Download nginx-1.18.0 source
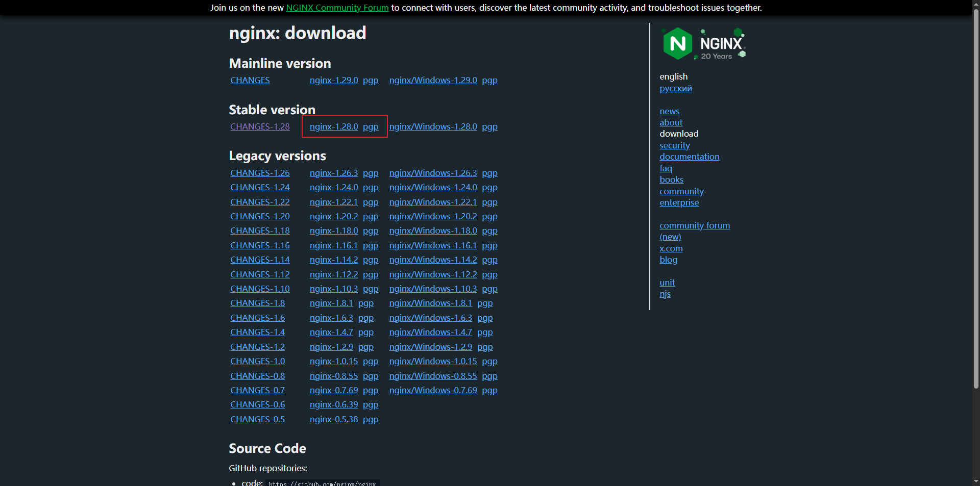This screenshot has height=486, width=980. point(334,231)
